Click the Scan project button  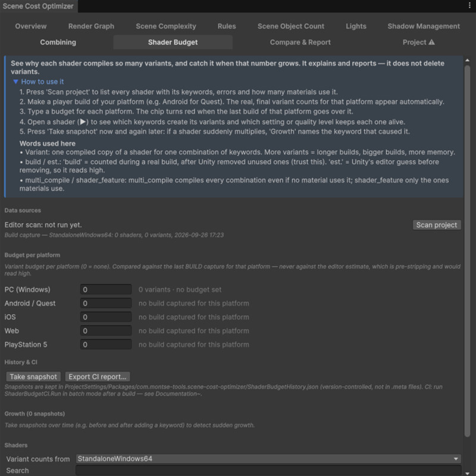[437, 225]
